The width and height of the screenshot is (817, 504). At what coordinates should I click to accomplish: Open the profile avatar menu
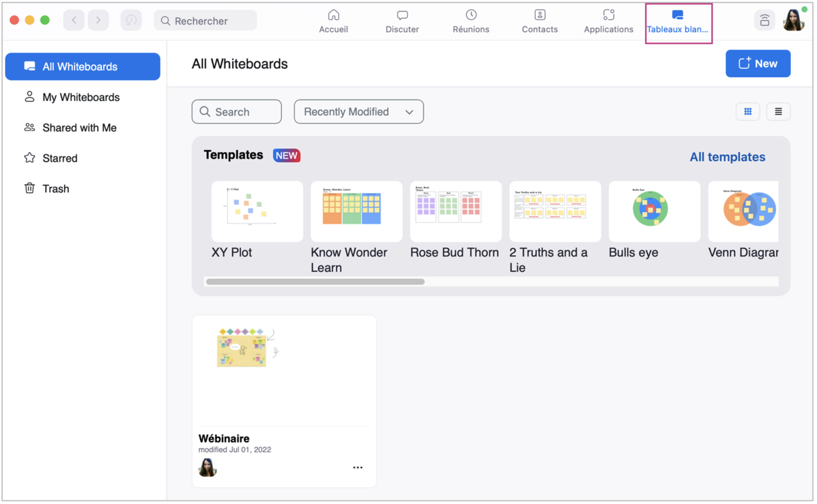pyautogui.click(x=793, y=20)
